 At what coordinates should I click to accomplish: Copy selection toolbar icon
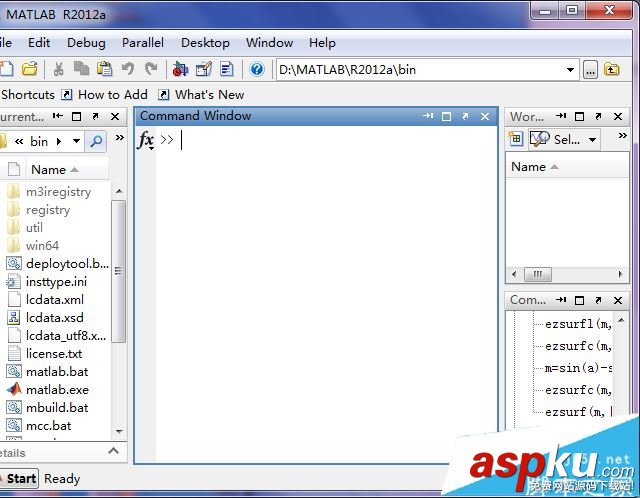[82, 69]
